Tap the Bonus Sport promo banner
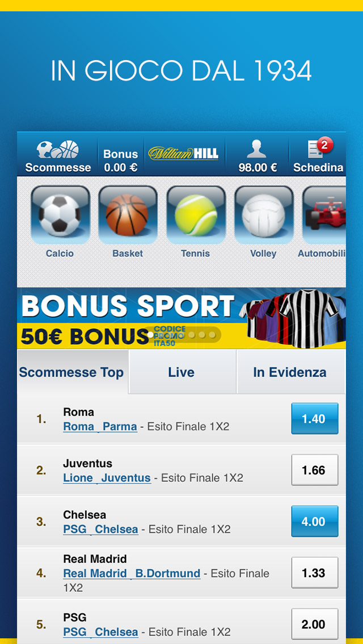This screenshot has width=363, height=644. point(181,318)
